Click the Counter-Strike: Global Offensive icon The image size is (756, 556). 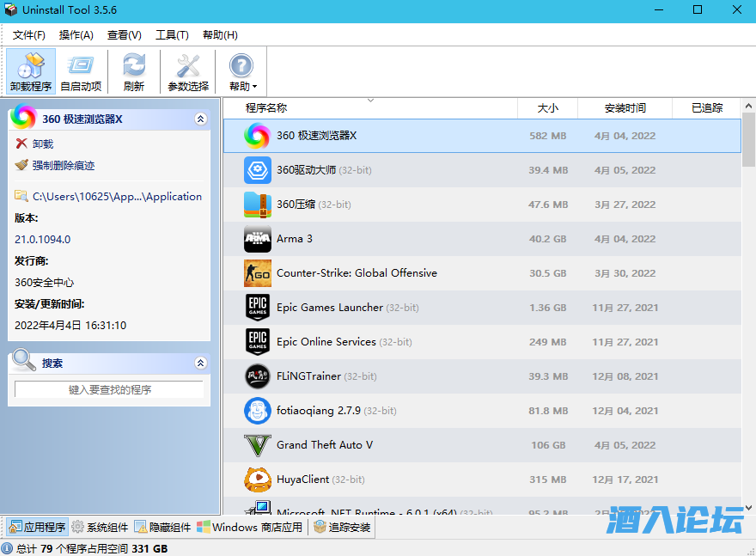(255, 273)
